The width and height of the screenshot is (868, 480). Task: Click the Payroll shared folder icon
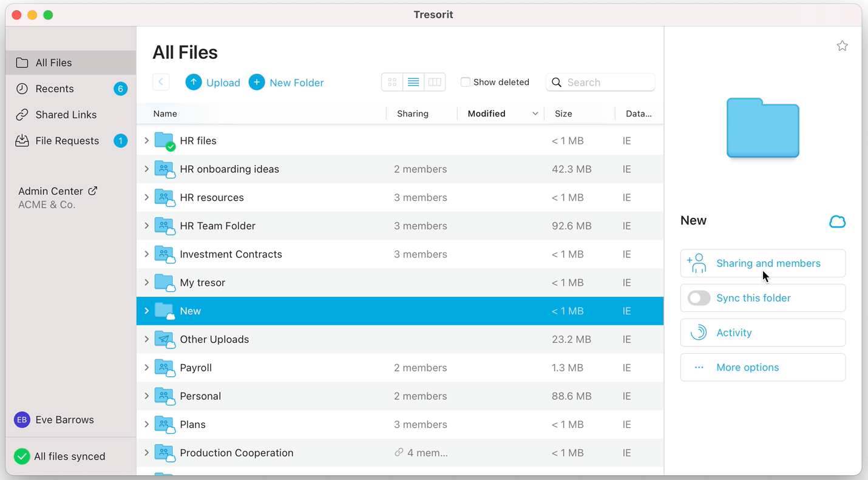[164, 368]
